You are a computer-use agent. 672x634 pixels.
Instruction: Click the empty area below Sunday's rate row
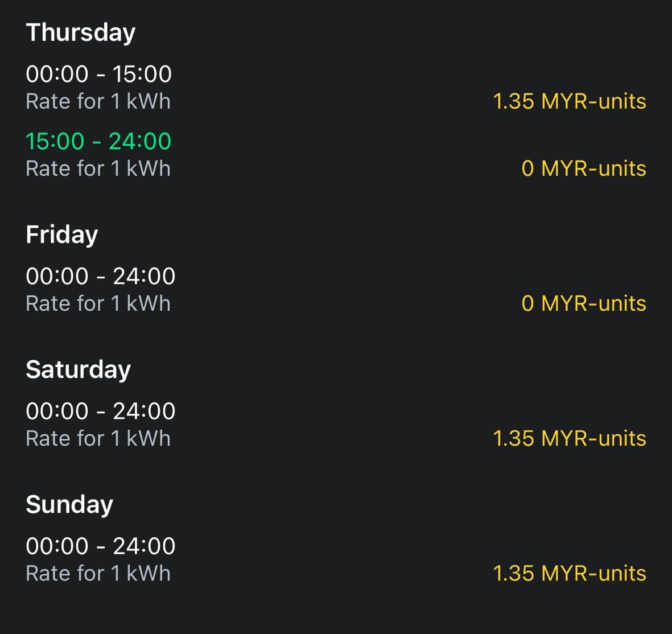[336, 612]
